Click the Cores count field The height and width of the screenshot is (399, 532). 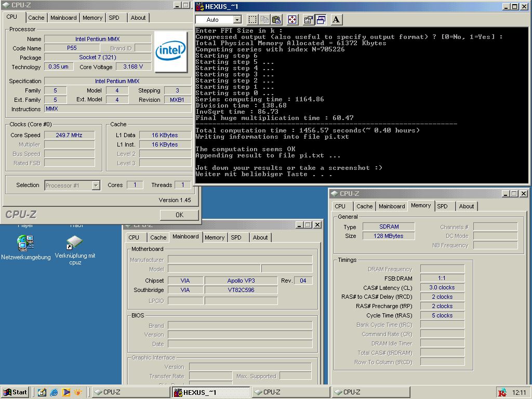[x=135, y=185]
